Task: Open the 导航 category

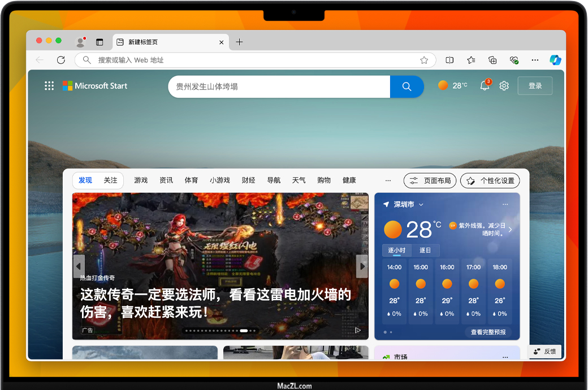Action: click(274, 180)
